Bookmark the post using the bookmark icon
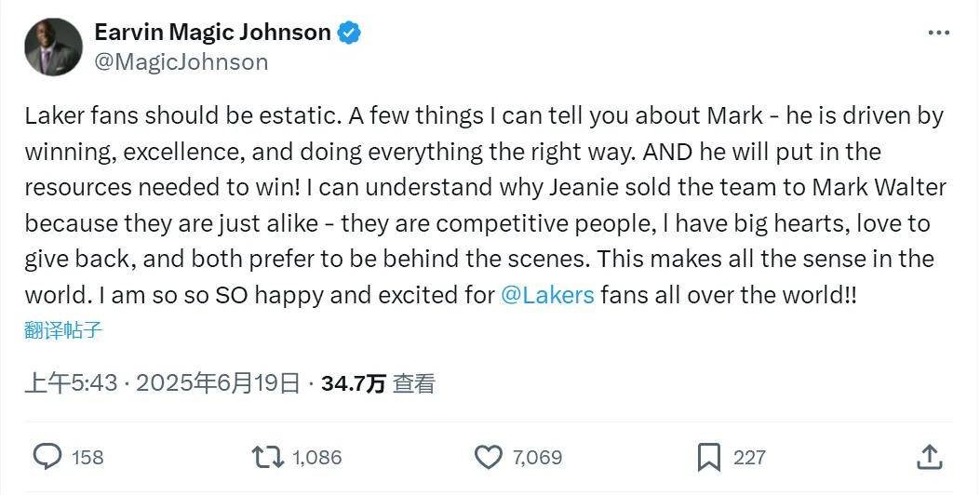 (x=709, y=457)
